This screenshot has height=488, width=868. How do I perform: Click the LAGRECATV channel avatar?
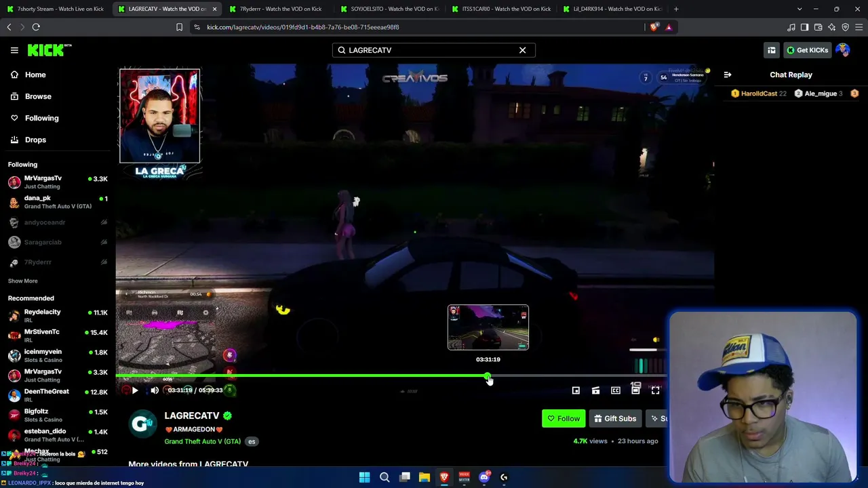pyautogui.click(x=142, y=424)
